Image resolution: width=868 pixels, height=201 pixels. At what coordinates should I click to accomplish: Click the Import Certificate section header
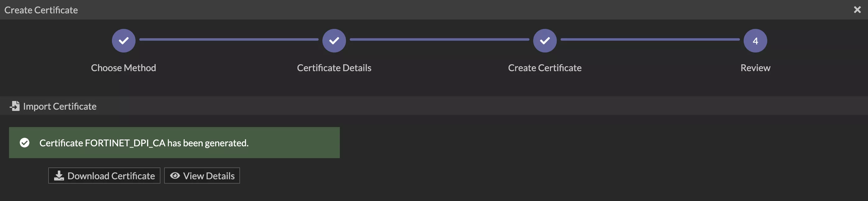(x=60, y=106)
